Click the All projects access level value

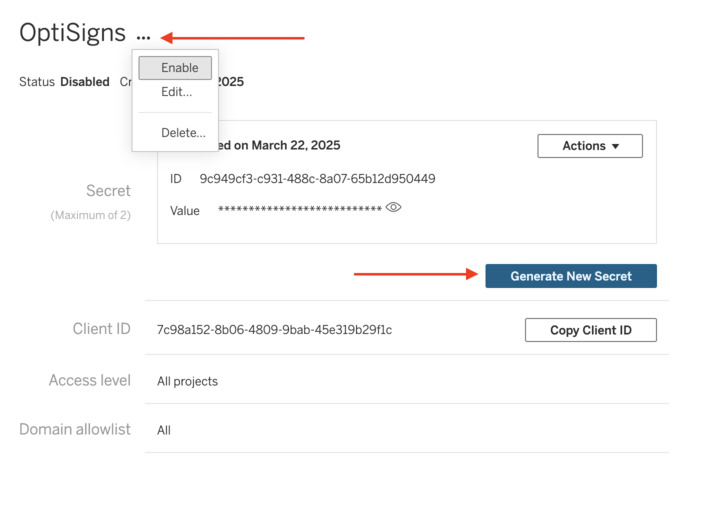click(x=187, y=381)
